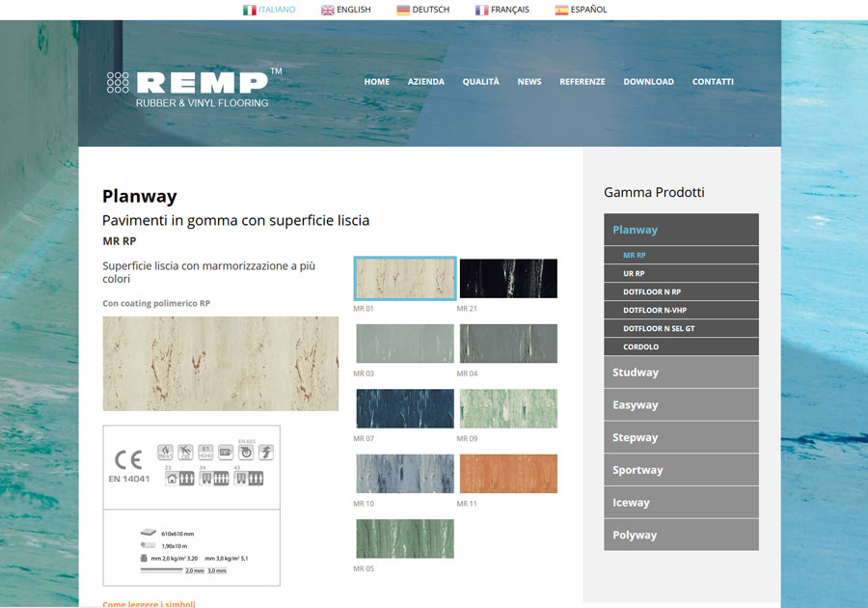Select the MR 03 light grey swatch
The height and width of the screenshot is (608, 868).
pyautogui.click(x=405, y=344)
